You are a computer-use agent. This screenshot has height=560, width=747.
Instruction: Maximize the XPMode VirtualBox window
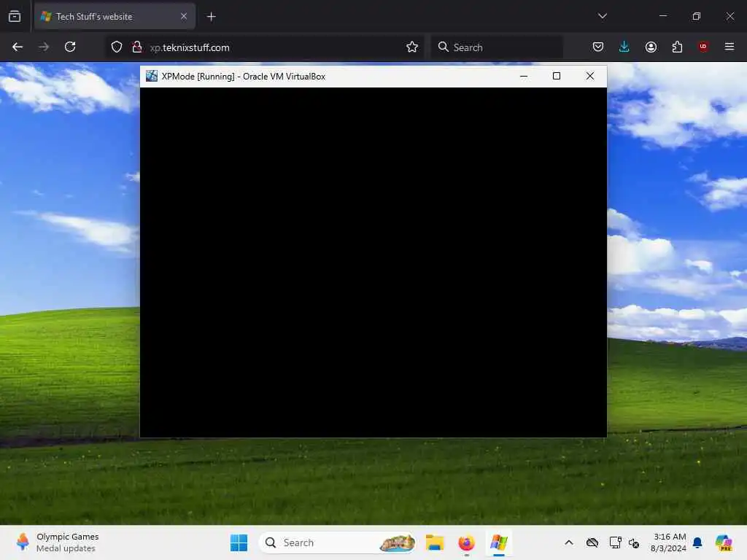point(557,76)
